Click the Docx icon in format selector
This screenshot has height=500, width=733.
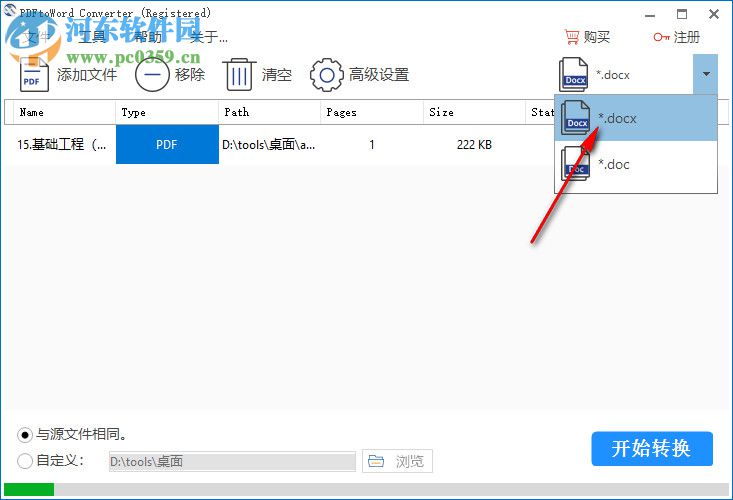tap(574, 74)
